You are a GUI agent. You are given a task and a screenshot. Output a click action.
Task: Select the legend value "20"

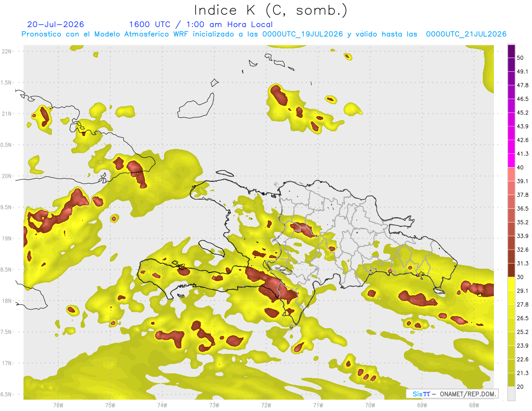[x=520, y=387]
